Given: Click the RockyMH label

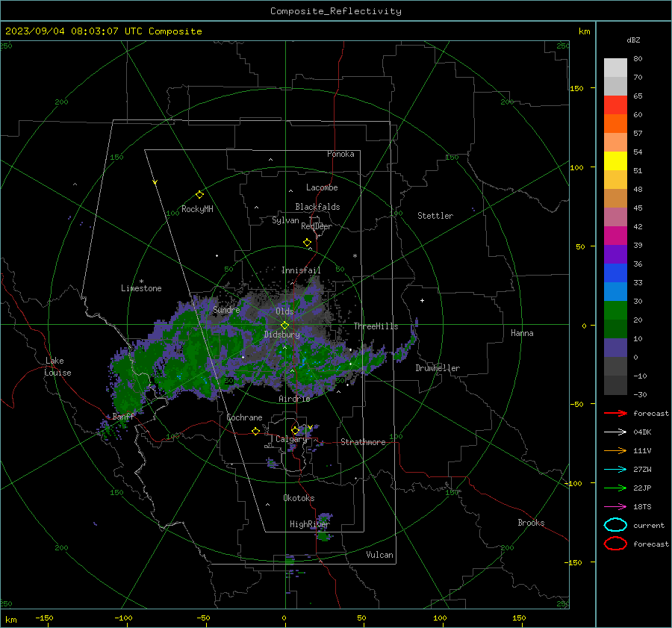Looking at the screenshot, I should (x=197, y=209).
